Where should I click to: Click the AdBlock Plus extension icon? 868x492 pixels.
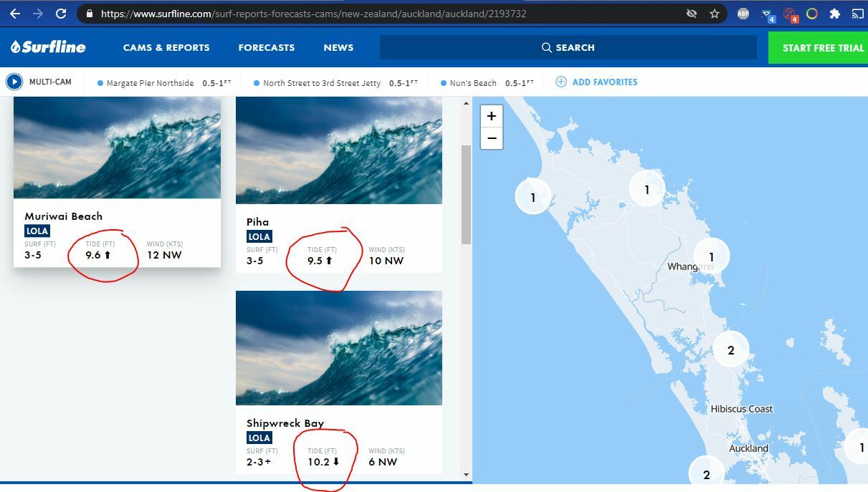pyautogui.click(x=743, y=14)
